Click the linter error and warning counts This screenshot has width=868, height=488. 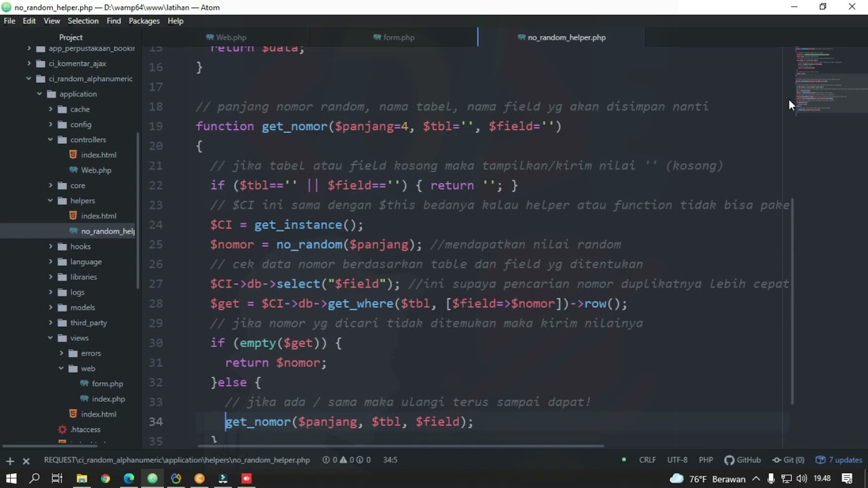pos(347,460)
